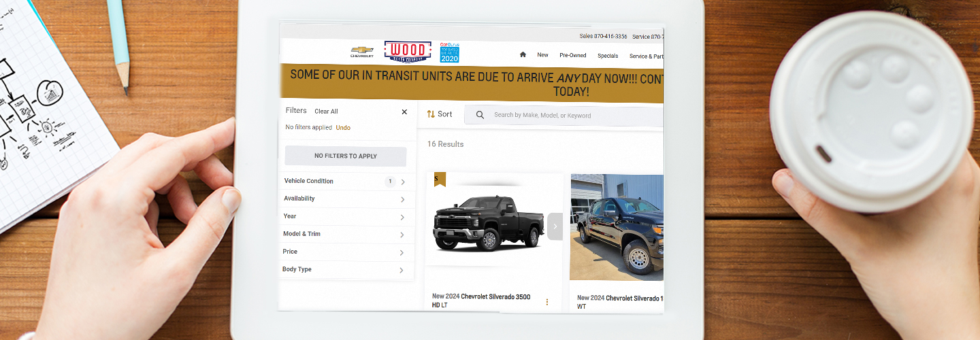Open the Service & Parts menu
This screenshot has height=340, width=980.
click(x=646, y=56)
